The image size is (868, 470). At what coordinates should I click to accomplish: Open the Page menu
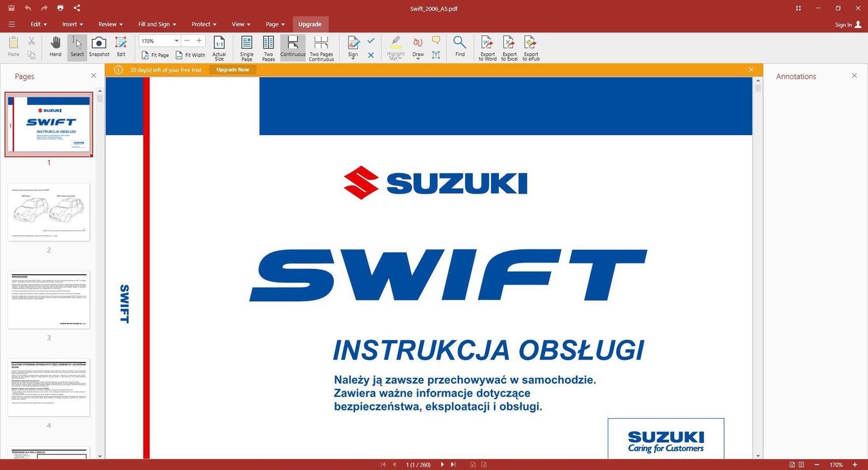pyautogui.click(x=275, y=24)
